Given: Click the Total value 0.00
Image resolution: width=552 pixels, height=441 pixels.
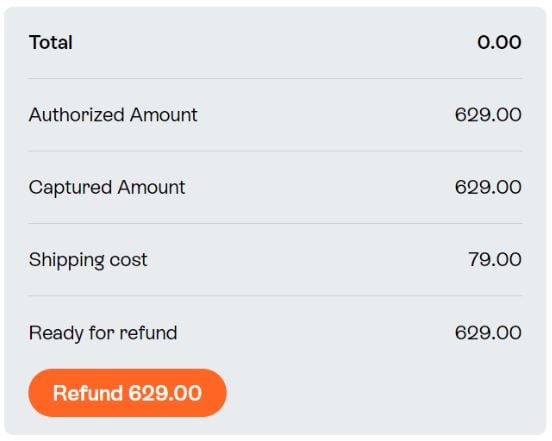Looking at the screenshot, I should click(x=499, y=42).
